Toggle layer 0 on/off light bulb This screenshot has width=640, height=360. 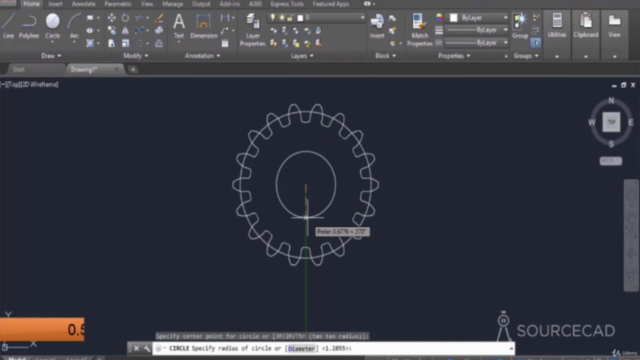[273, 18]
